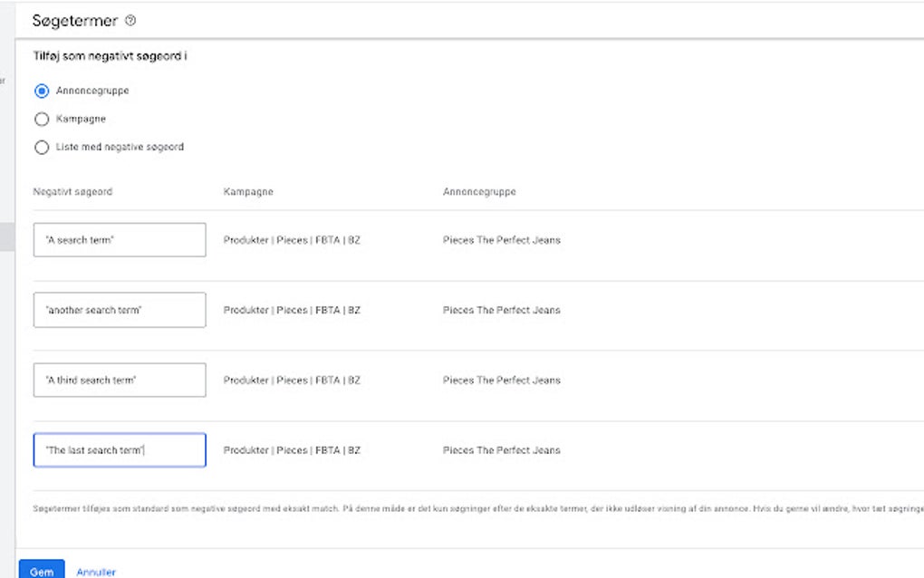Click the Annoncegruppe column header

coord(479,192)
